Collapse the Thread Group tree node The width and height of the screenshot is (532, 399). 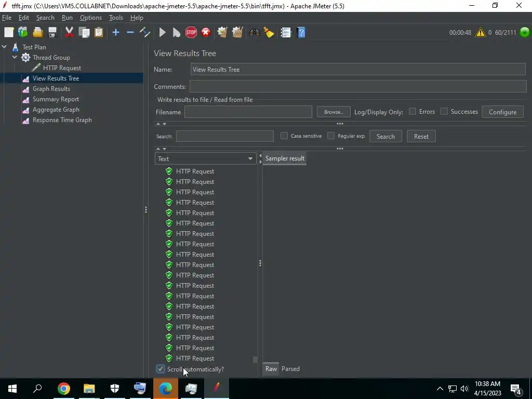(15, 58)
